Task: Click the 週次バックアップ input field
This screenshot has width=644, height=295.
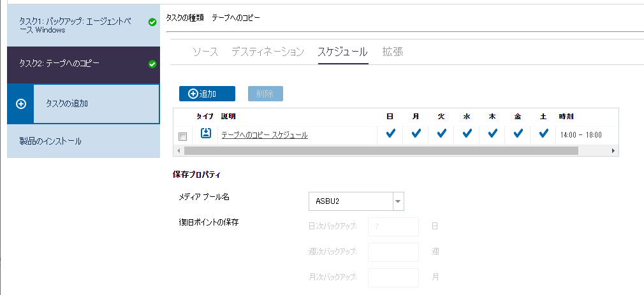Action: [x=393, y=252]
